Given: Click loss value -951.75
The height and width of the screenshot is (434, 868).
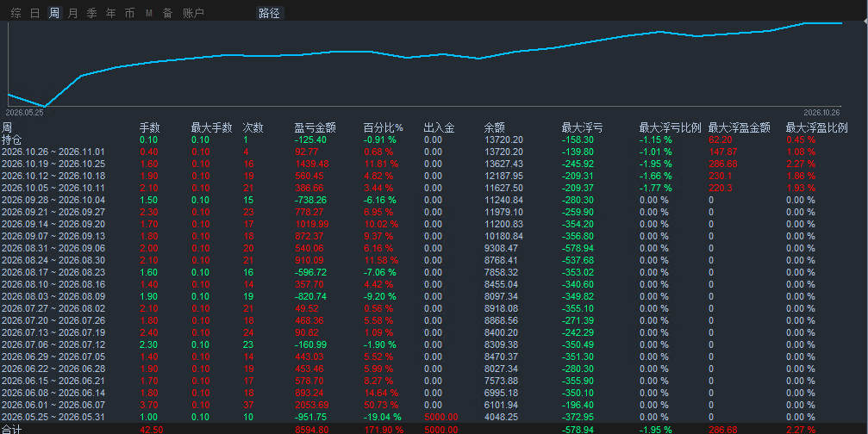Looking at the screenshot, I should (x=310, y=417).
